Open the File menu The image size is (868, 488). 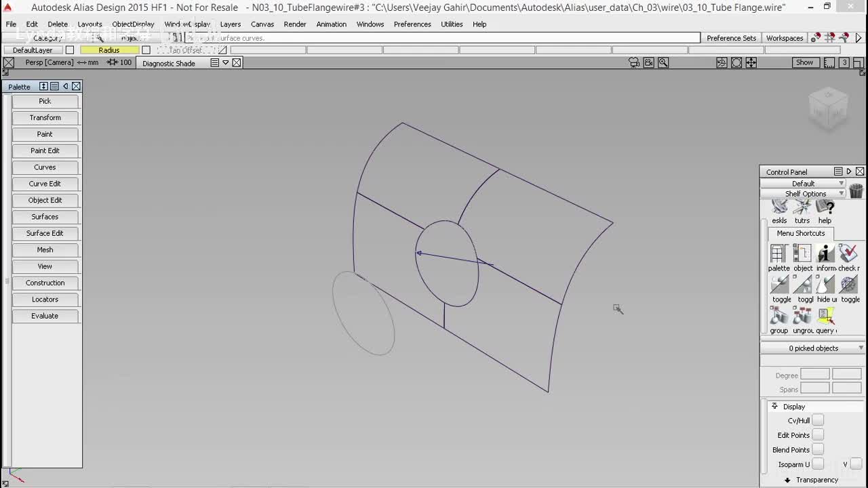tap(11, 24)
